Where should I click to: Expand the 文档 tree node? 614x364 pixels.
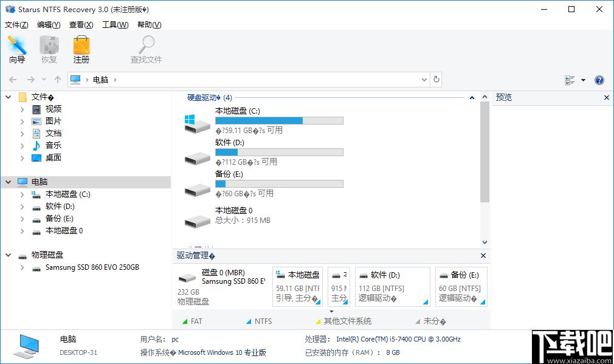pyautogui.click(x=22, y=134)
